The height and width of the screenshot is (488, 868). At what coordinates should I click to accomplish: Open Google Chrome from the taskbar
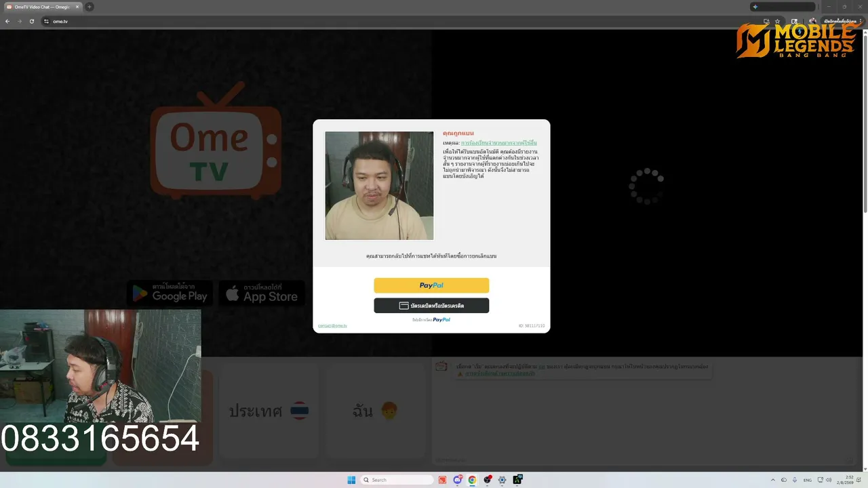pyautogui.click(x=472, y=480)
